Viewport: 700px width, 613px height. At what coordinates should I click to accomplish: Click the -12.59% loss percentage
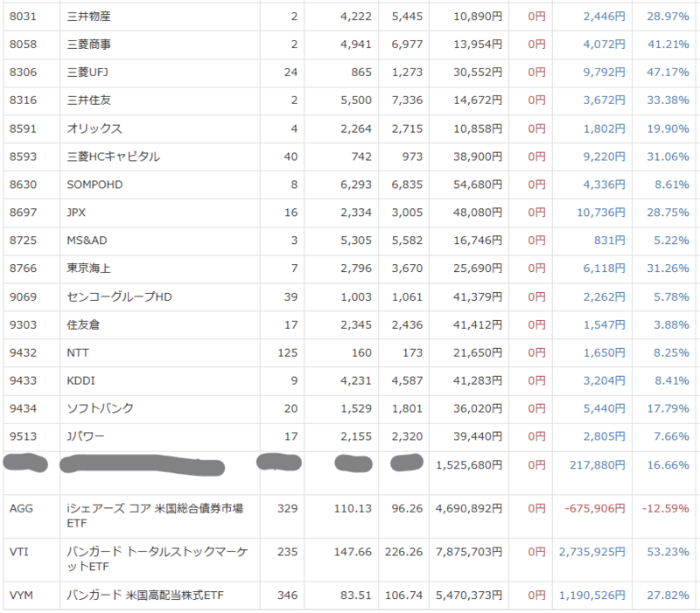(x=665, y=508)
